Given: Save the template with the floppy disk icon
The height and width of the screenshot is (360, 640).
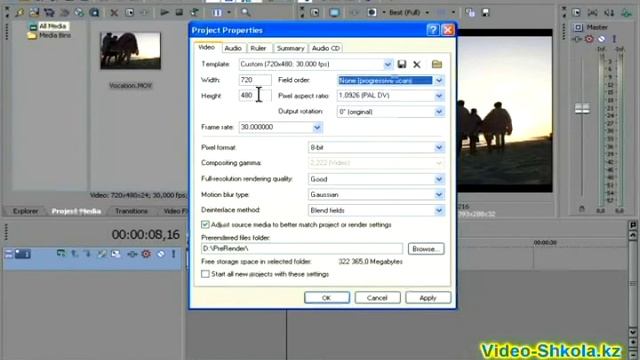Looking at the screenshot, I should pos(402,64).
